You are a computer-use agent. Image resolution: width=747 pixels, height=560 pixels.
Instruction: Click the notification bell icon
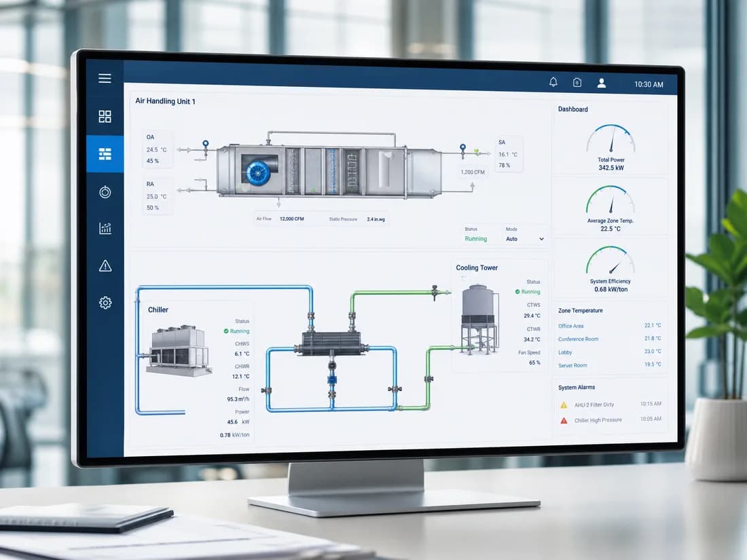[553, 82]
